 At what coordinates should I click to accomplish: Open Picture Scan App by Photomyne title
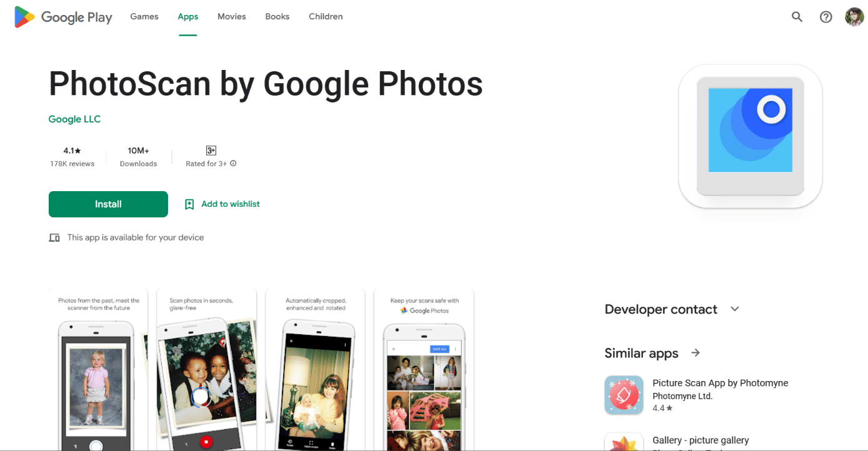pyautogui.click(x=721, y=383)
